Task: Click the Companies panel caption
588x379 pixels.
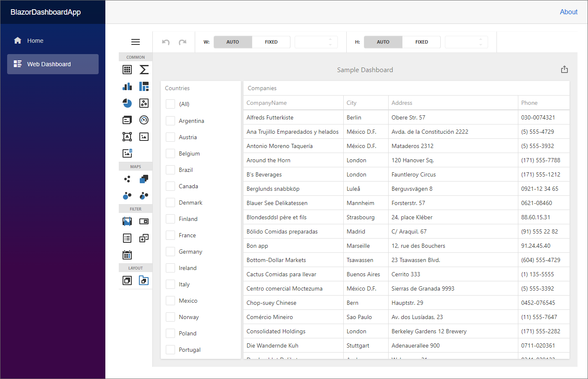Action: click(262, 88)
